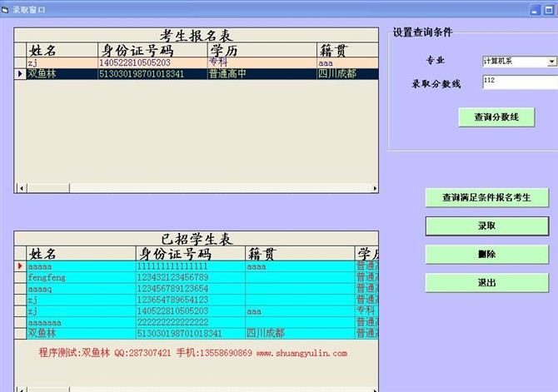Click the 学历 column header in 考生报名表
Viewport: 558px width, 392px height.
click(262, 50)
